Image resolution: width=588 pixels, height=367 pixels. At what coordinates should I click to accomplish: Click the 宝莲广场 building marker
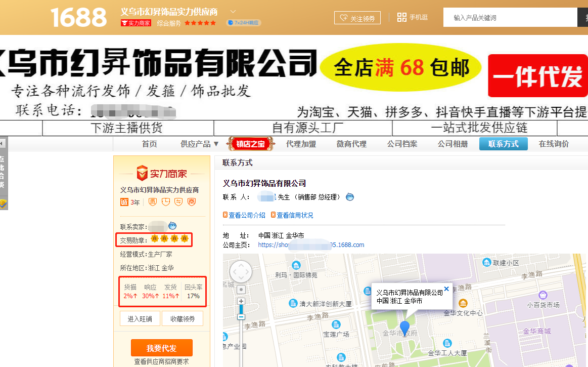336,324
